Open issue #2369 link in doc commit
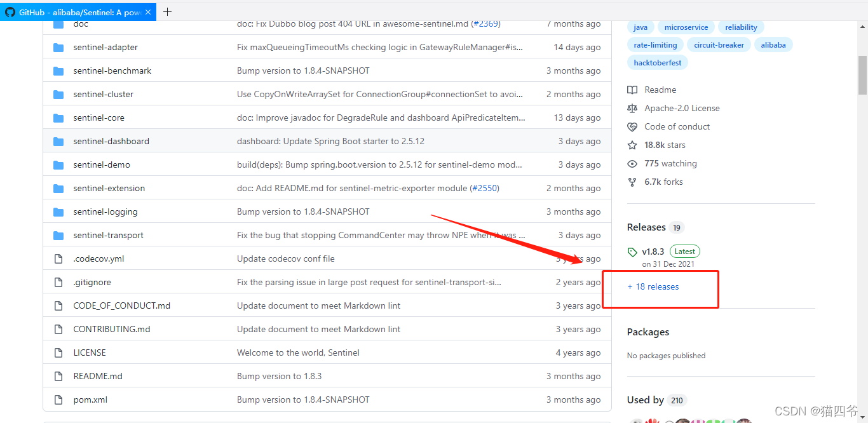This screenshot has height=423, width=868. [485, 24]
